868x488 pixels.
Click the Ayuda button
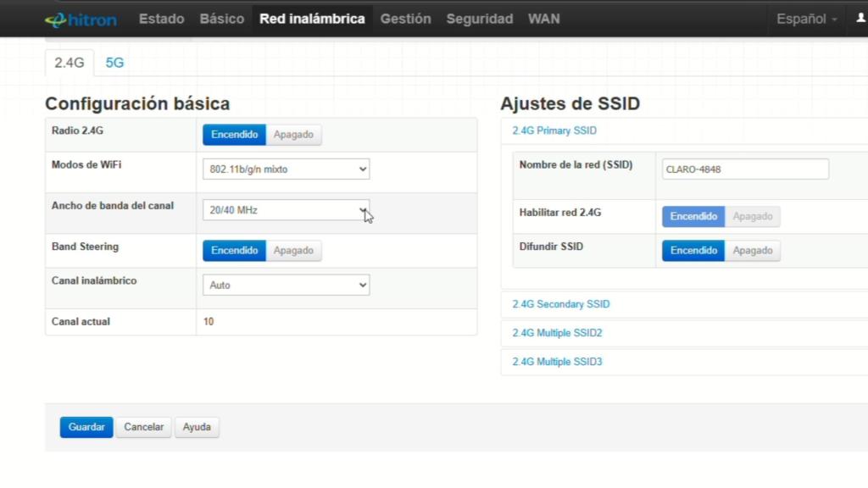pyautogui.click(x=197, y=427)
